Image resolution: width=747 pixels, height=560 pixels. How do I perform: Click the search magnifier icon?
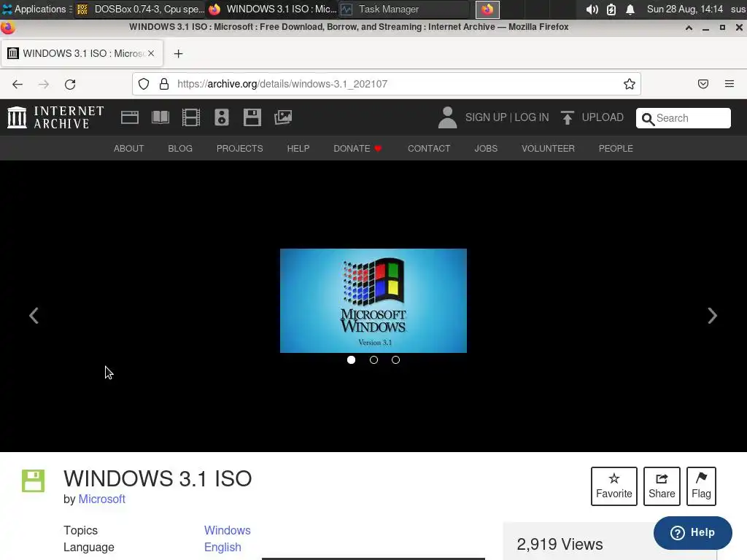[x=648, y=119]
